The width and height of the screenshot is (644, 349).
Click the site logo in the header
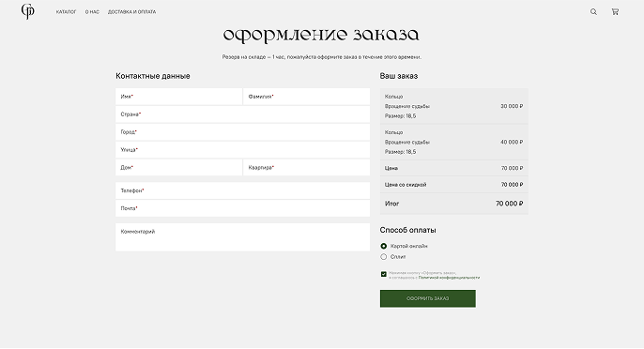(27, 11)
